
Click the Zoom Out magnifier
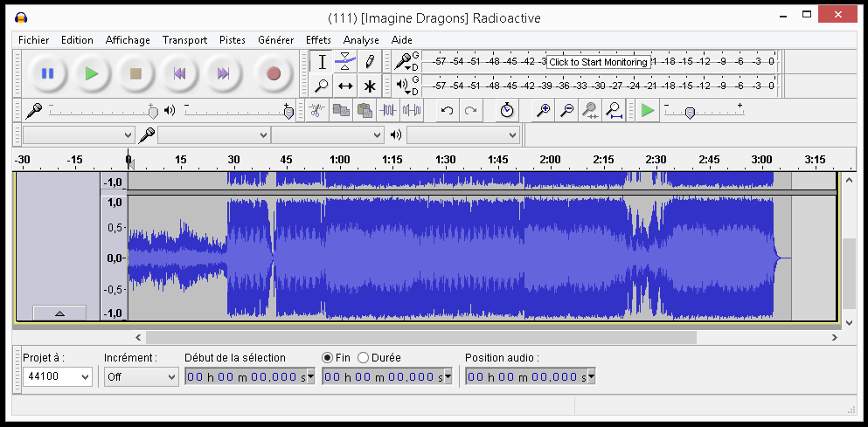pyautogui.click(x=566, y=111)
